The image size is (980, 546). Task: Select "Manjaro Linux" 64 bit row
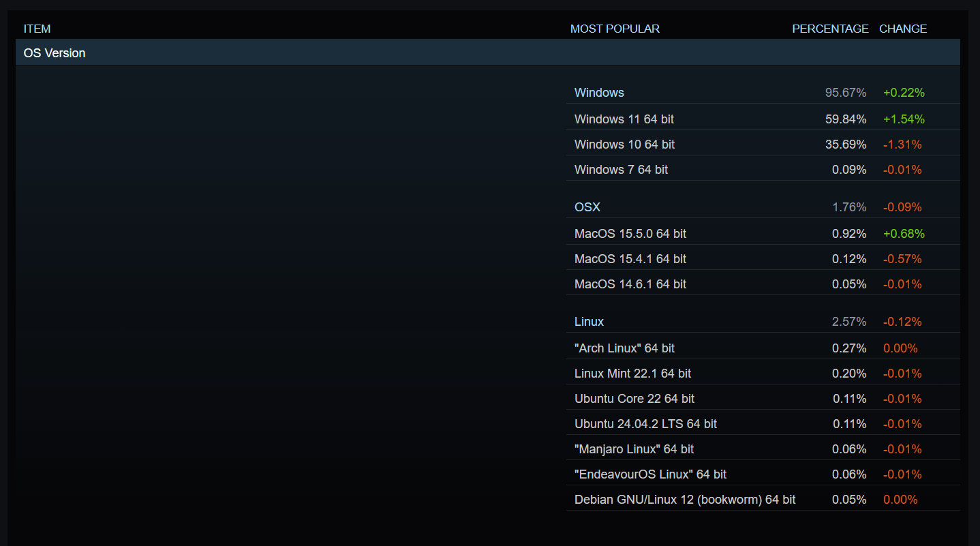point(763,449)
